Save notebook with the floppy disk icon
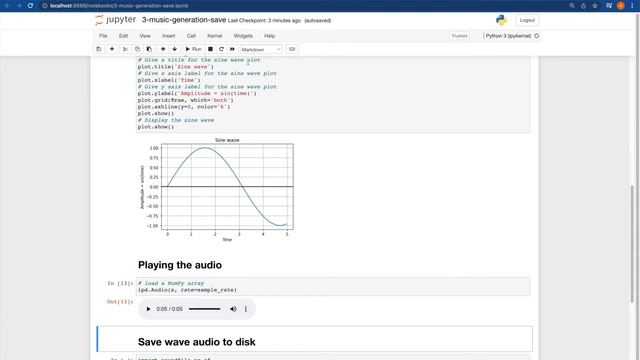Screen dimensions: 640x360 pos(99,49)
